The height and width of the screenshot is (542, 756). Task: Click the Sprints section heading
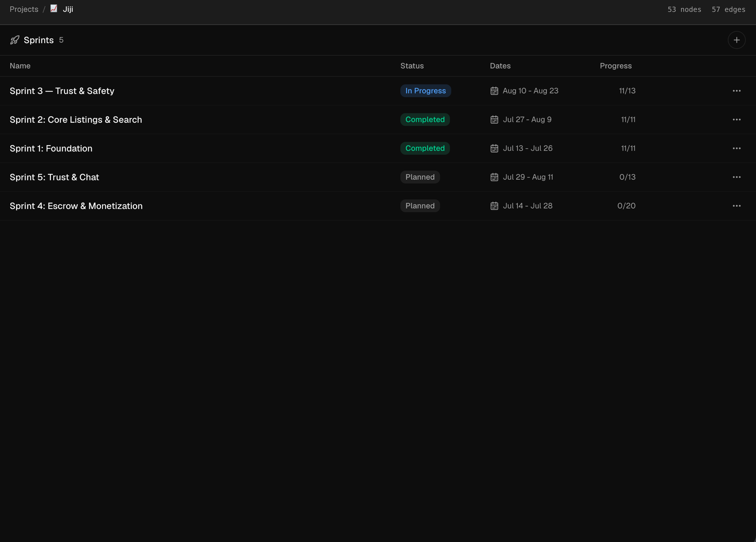pos(39,40)
